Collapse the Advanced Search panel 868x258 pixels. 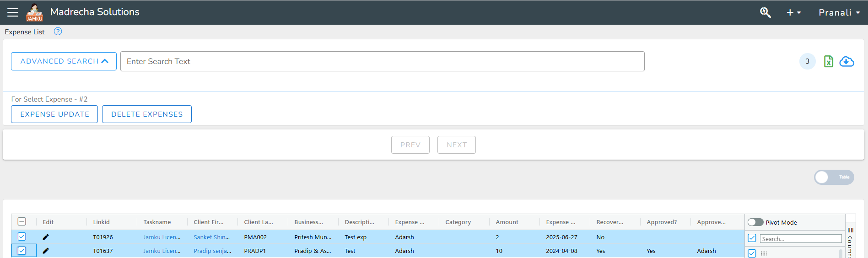tap(64, 61)
